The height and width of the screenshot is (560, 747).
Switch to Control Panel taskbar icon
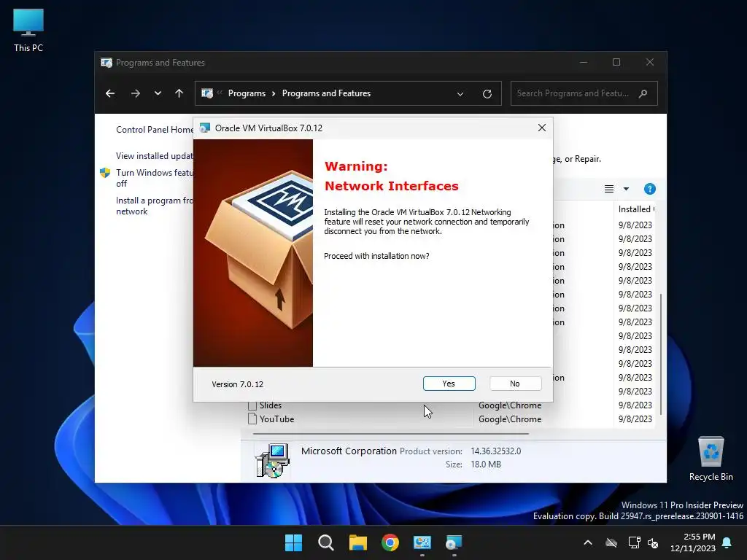422,542
